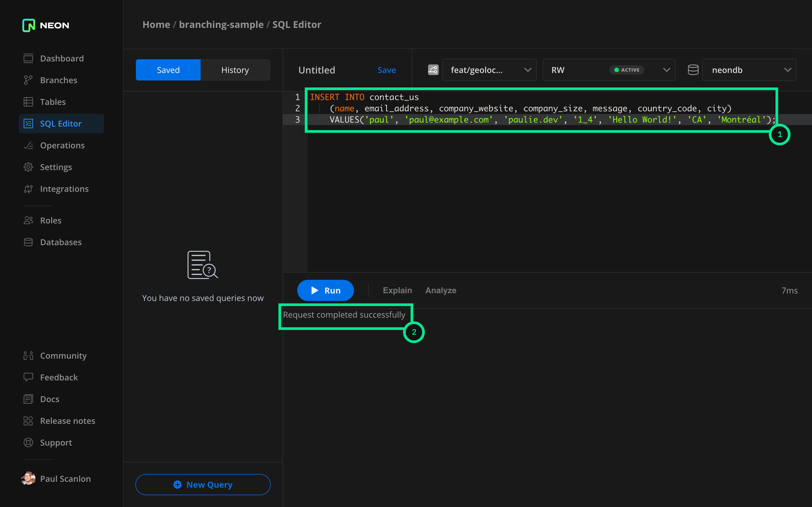Switch to the Saved tab
This screenshot has width=812, height=507.
(168, 70)
